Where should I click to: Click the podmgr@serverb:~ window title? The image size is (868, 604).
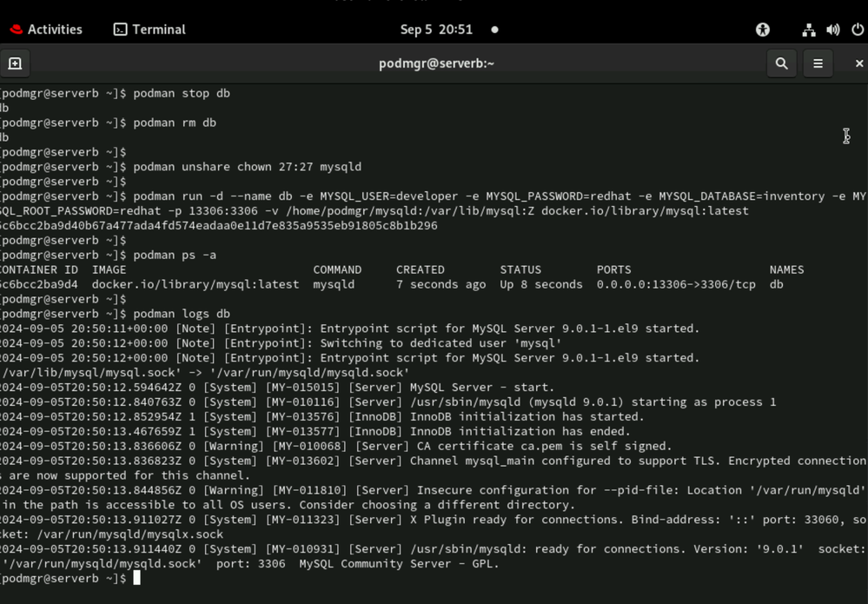(x=436, y=63)
